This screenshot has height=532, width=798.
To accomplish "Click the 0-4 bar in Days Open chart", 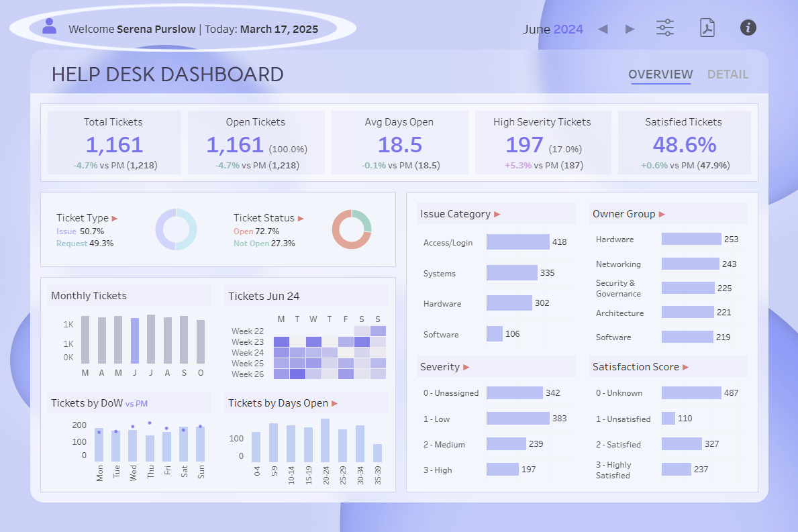I will click(256, 447).
